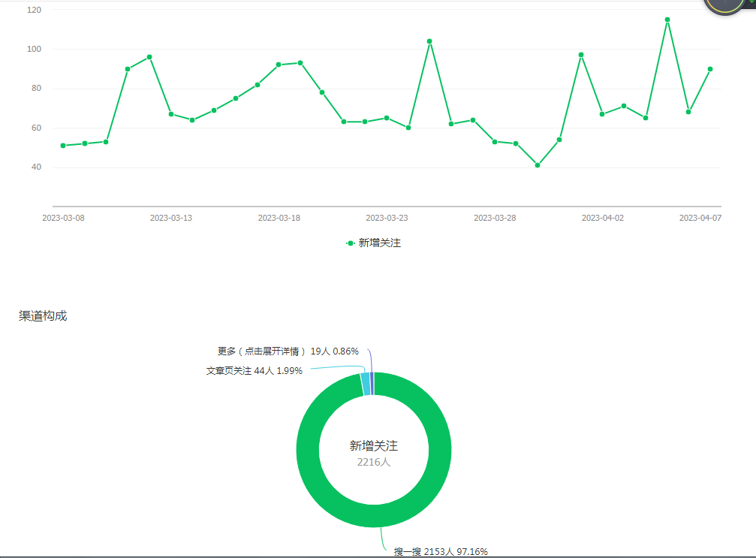
Task: Click the highest data point near 115
Action: click(x=667, y=20)
